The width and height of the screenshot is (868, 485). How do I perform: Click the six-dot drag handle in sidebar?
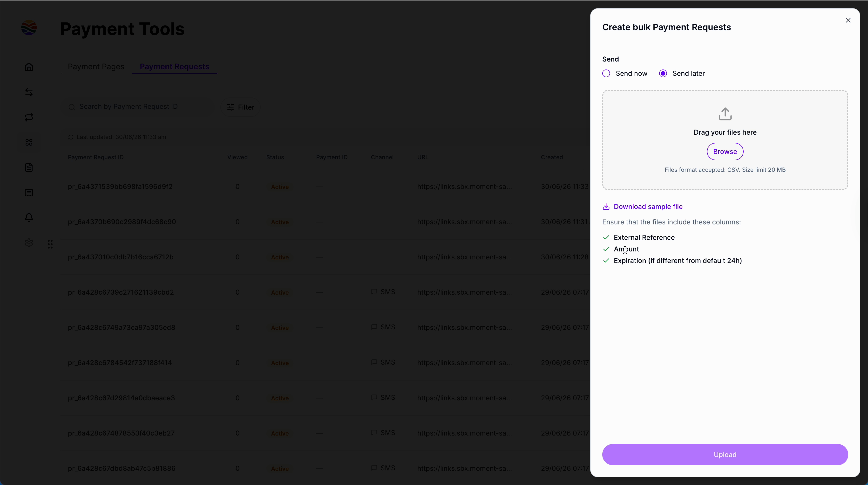[x=50, y=244]
